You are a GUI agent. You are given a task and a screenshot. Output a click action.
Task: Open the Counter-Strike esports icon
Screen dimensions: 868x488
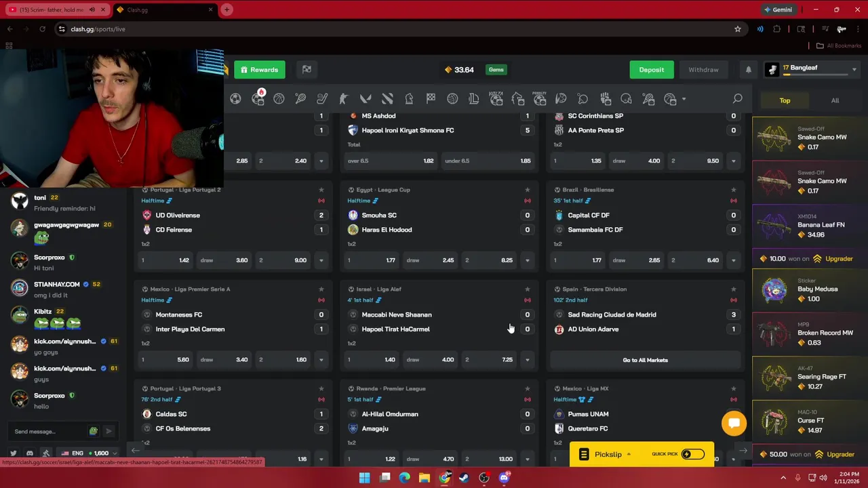344,99
